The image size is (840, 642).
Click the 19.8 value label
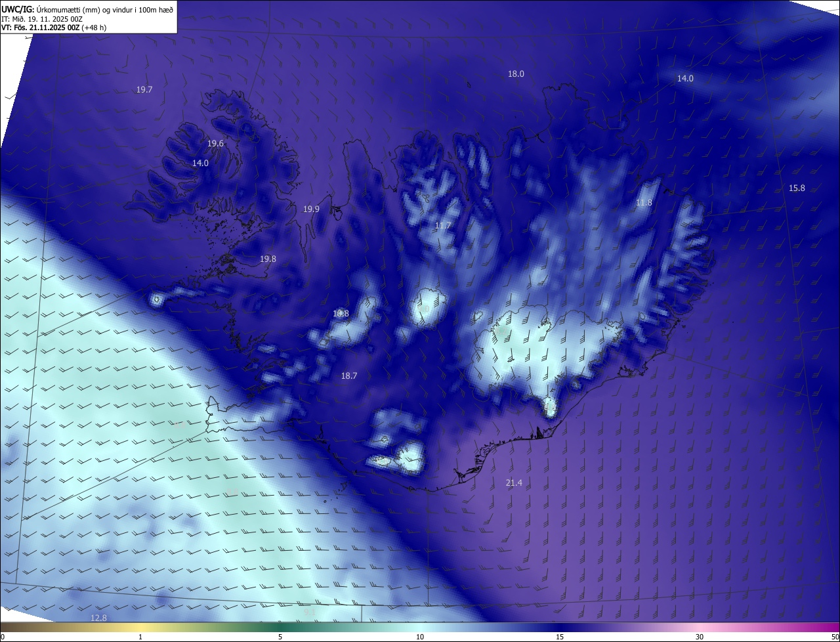[268, 259]
